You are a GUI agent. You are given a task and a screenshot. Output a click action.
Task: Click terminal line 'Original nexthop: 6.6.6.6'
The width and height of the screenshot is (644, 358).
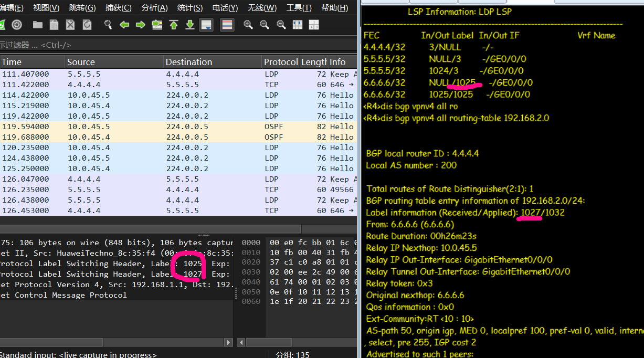click(x=415, y=295)
